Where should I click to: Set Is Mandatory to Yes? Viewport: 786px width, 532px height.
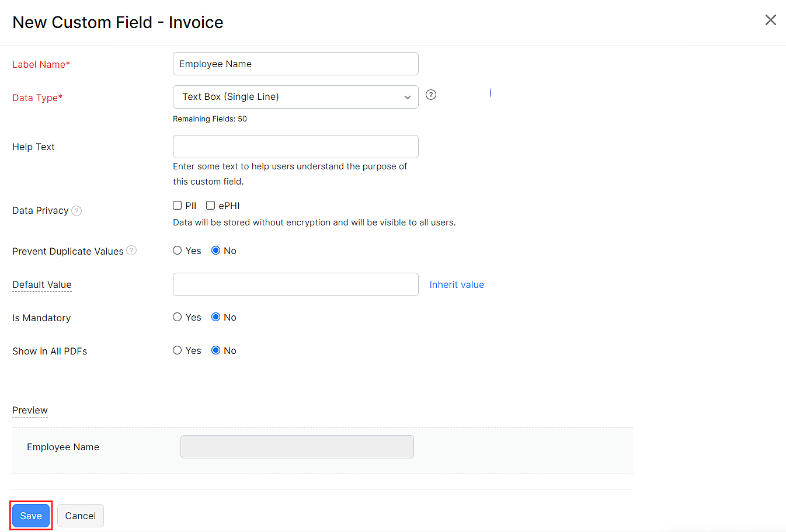click(x=177, y=317)
